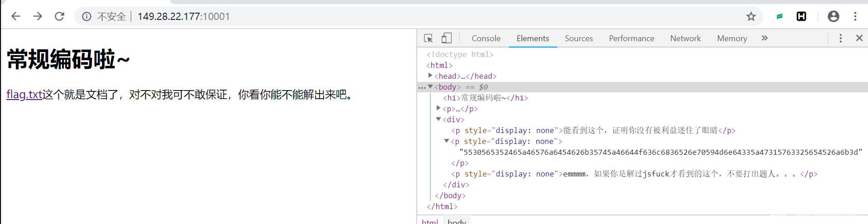Activate the inspect element picker tool

pyautogui.click(x=428, y=38)
